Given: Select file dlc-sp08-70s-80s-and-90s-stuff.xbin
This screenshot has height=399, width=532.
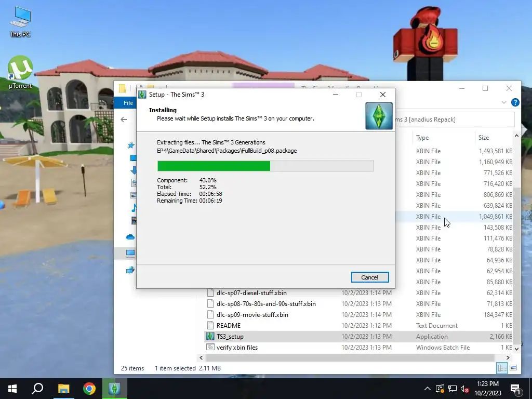Looking at the screenshot, I should point(266,303).
